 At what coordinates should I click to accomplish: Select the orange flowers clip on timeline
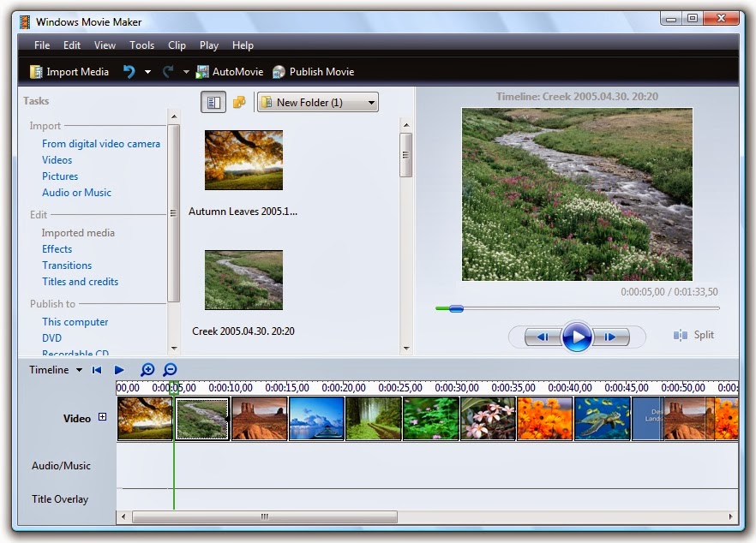545,419
